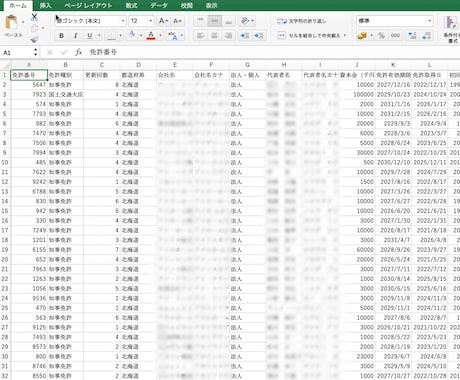Toggle Italic formatting
Viewport: 460px width, 380px height.
tap(76, 35)
